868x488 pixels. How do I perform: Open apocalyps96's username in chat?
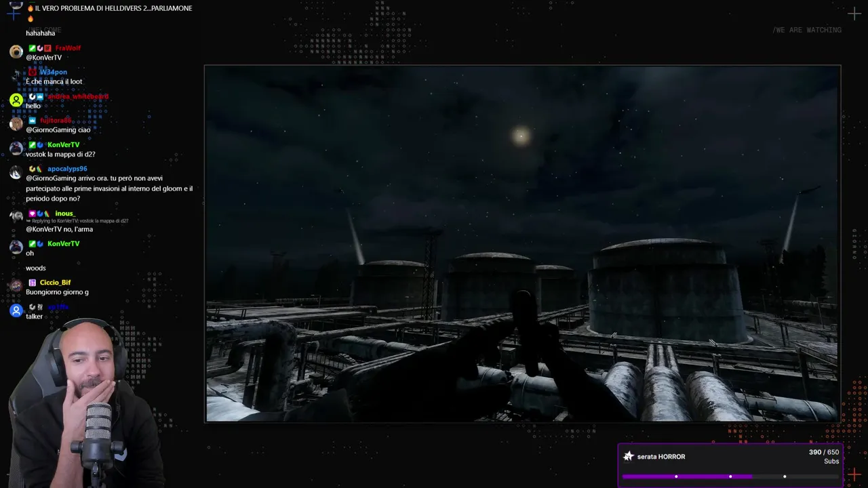(67, 169)
